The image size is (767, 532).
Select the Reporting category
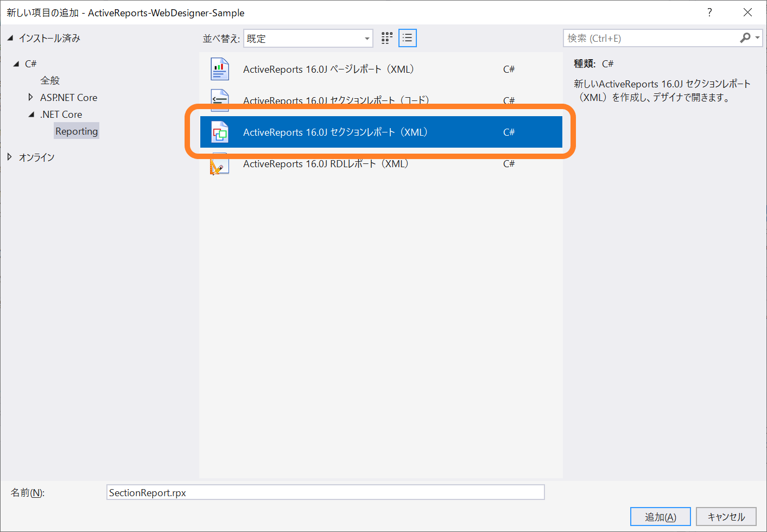click(x=77, y=131)
